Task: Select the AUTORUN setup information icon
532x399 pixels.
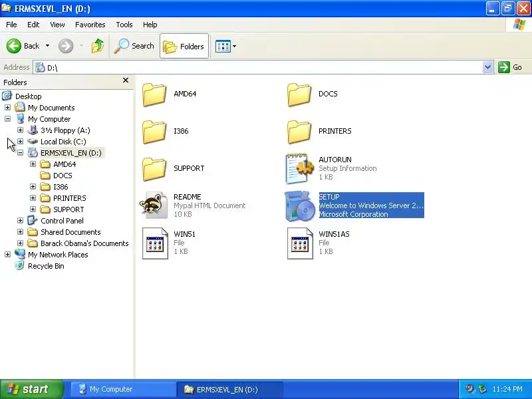Action: (x=300, y=169)
